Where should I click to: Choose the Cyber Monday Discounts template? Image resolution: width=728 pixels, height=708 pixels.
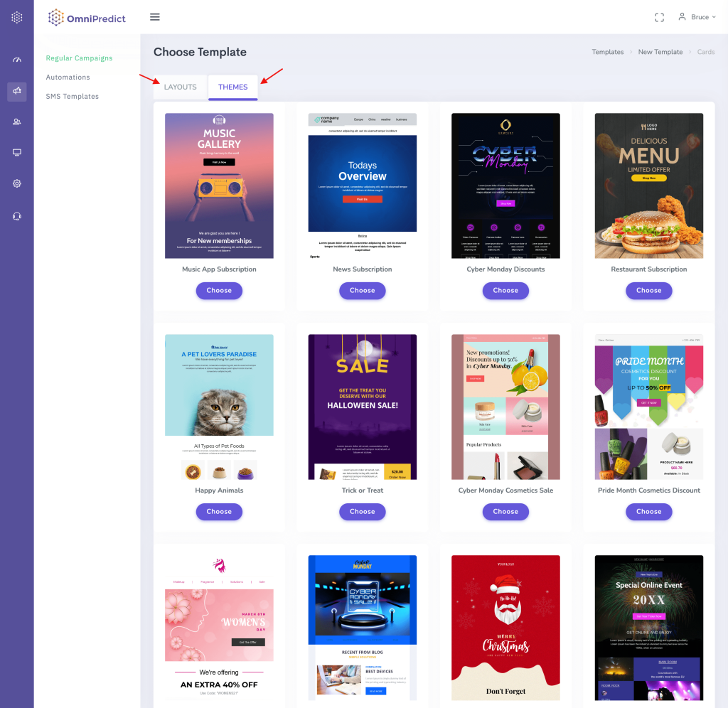(505, 290)
